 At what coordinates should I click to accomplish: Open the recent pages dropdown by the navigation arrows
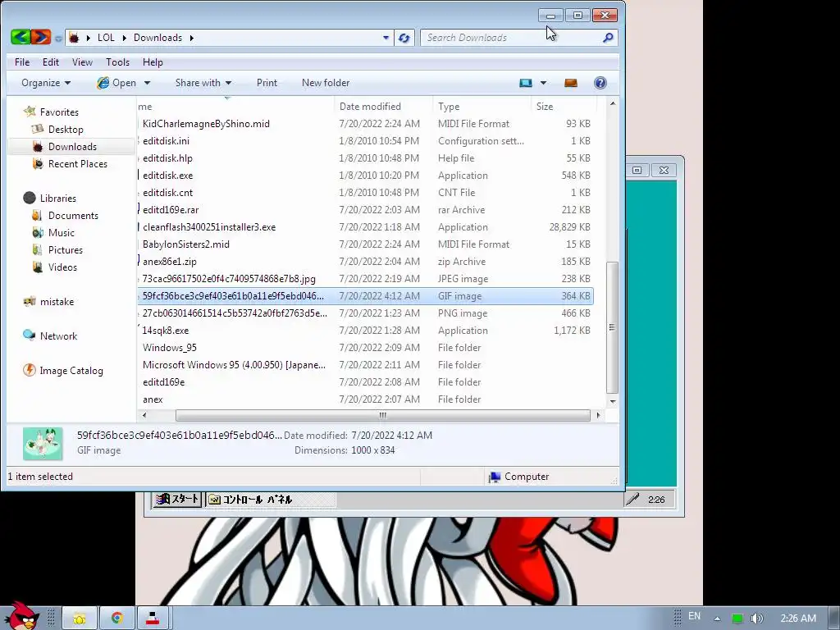point(58,38)
